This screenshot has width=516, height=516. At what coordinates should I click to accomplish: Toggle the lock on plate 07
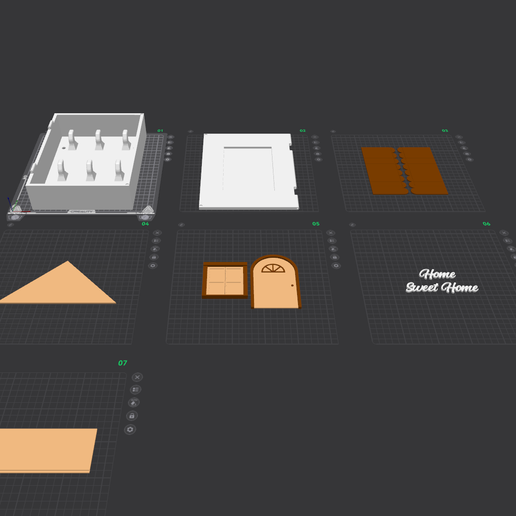pos(132,416)
